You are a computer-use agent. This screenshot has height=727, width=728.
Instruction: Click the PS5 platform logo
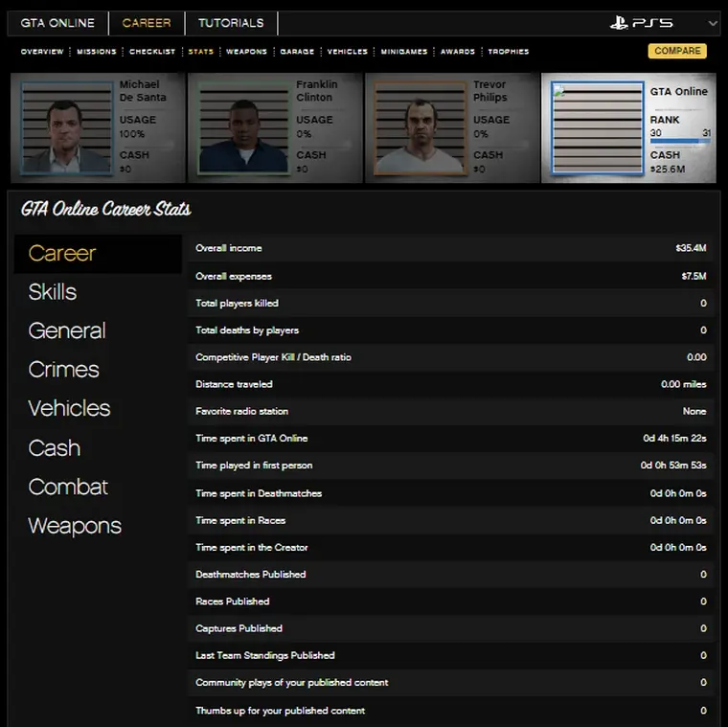(x=641, y=23)
